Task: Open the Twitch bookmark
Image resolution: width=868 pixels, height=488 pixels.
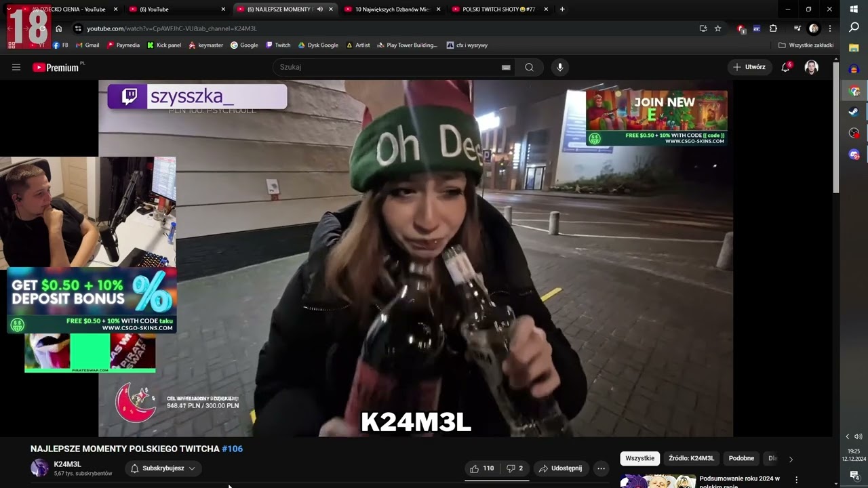Action: click(x=278, y=45)
